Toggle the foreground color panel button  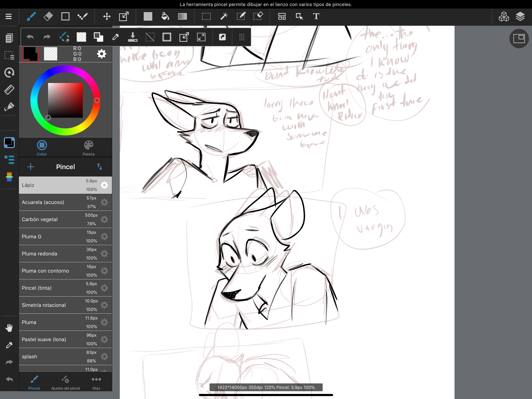(x=9, y=142)
